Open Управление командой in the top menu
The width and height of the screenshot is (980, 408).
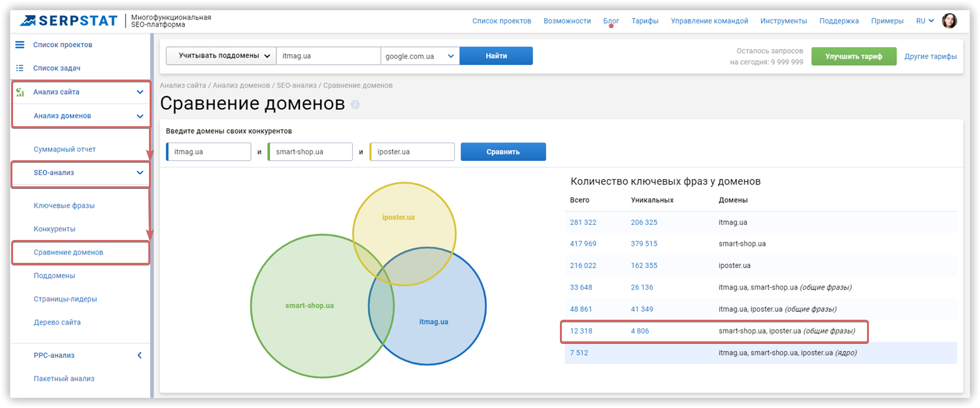click(710, 21)
